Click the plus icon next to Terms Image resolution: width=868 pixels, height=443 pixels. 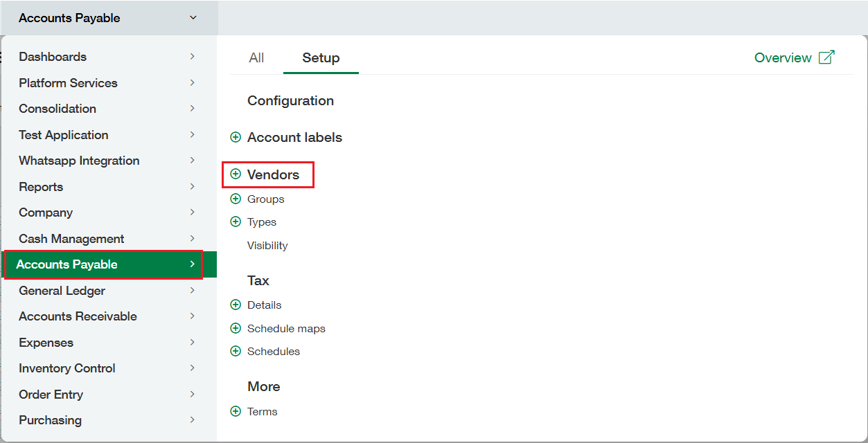pos(236,412)
